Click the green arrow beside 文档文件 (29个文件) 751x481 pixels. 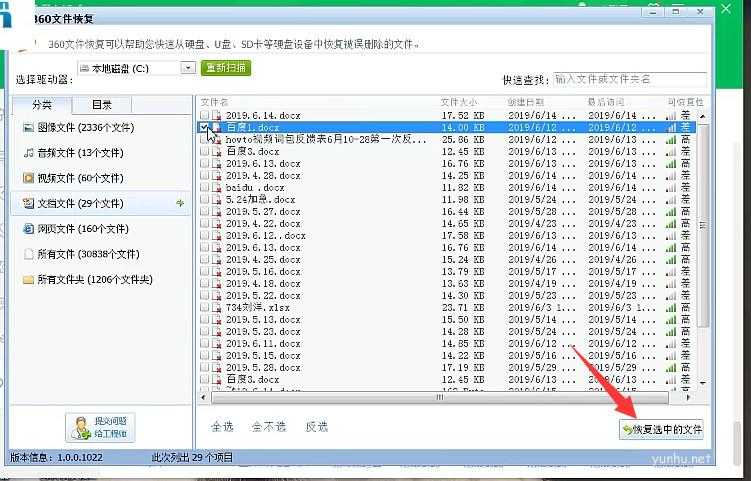[180, 203]
